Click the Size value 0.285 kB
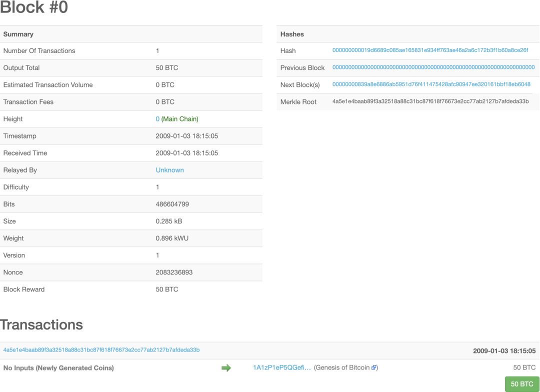 click(x=169, y=221)
